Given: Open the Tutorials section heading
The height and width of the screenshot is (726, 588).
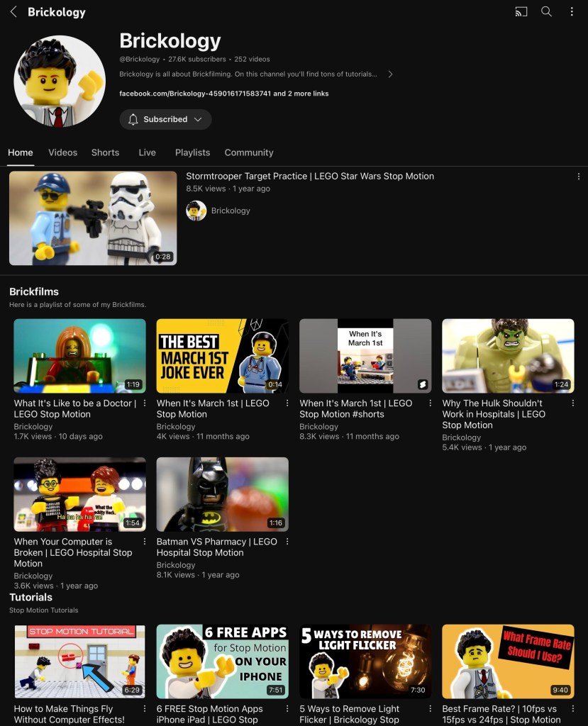Looking at the screenshot, I should click(30, 597).
